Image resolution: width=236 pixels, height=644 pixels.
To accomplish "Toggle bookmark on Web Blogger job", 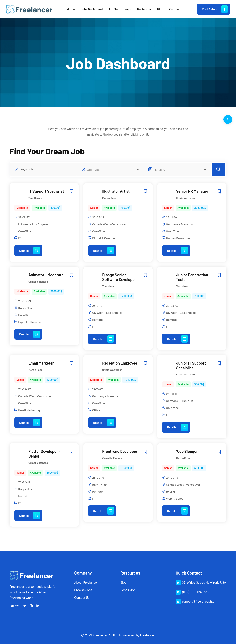I will click(219, 452).
